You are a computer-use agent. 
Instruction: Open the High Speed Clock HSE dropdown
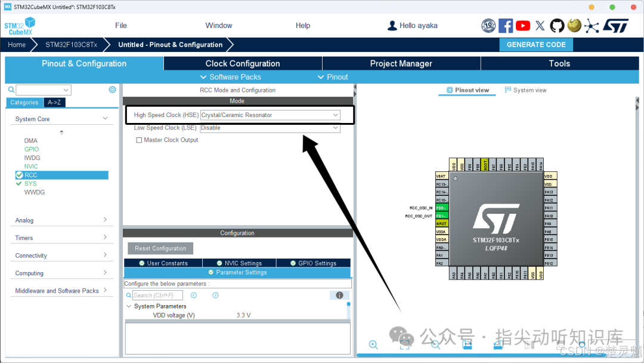click(270, 115)
